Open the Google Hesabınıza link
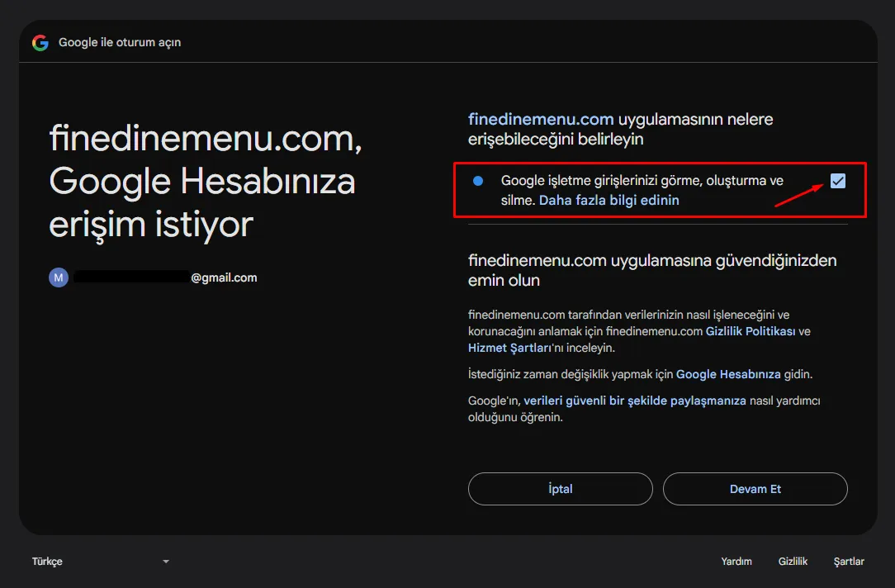Viewport: 895px width, 588px height. (727, 374)
